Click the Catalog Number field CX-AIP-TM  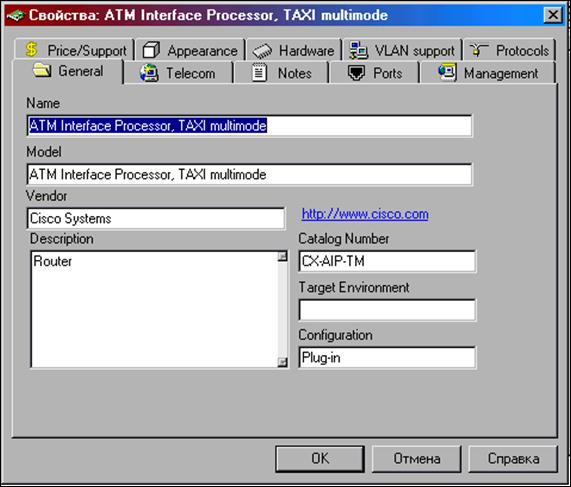[x=387, y=261]
